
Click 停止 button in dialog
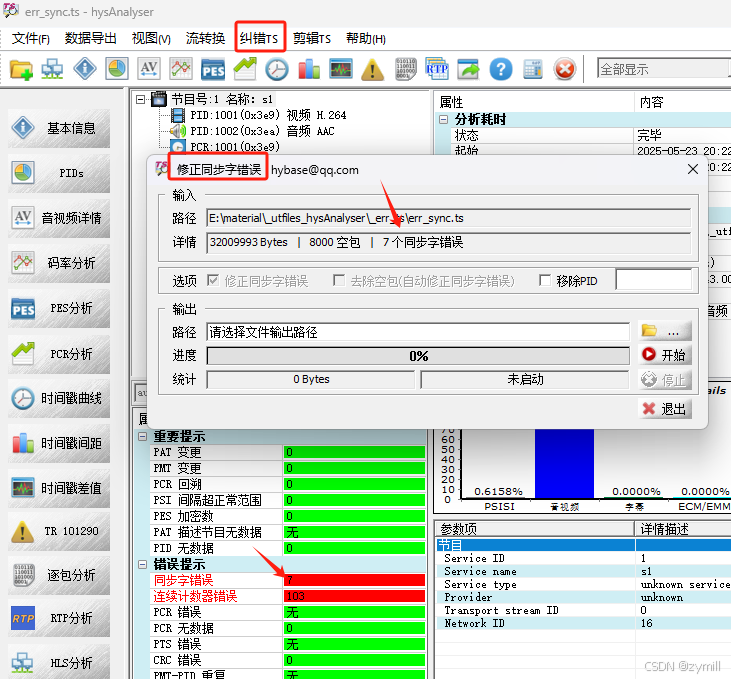pos(664,380)
